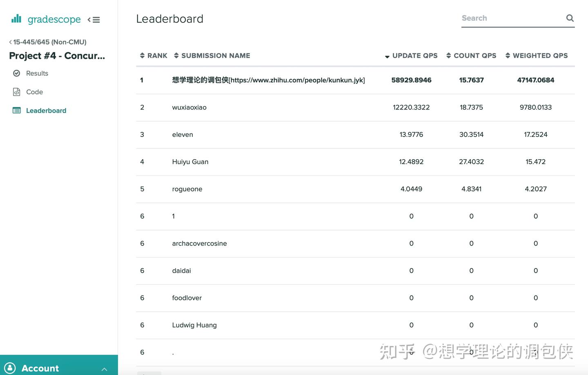Click the rank 1 zhihu submission link

tap(268, 80)
